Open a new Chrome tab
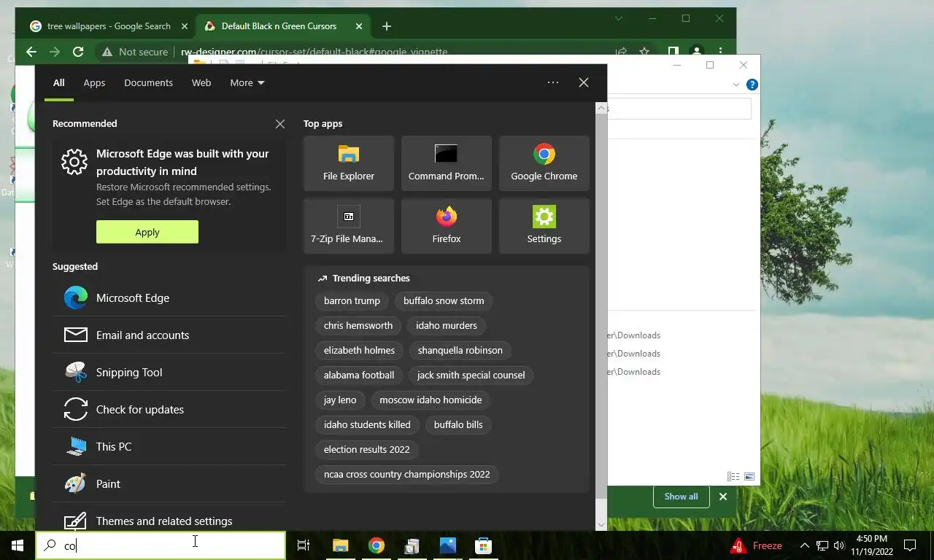The height and width of the screenshot is (560, 934). pos(387,26)
